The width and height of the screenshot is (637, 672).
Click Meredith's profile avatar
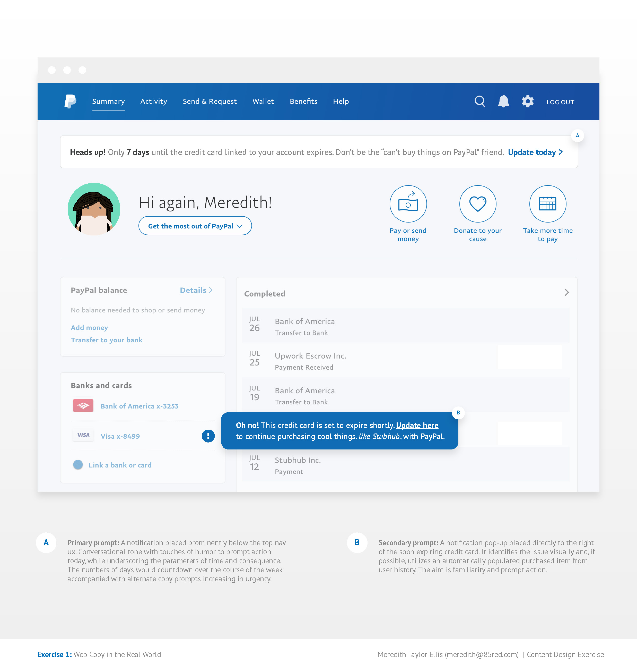[94, 209]
